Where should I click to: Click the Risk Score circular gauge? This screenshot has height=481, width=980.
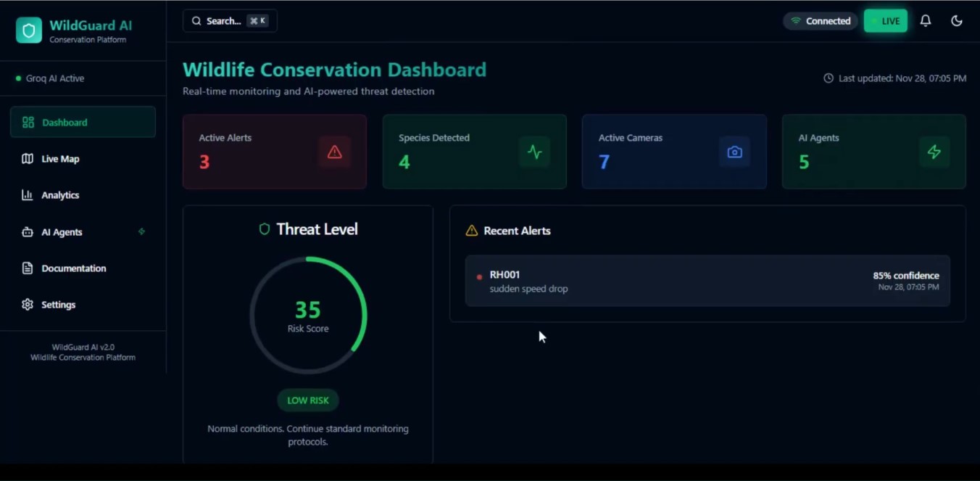(307, 314)
